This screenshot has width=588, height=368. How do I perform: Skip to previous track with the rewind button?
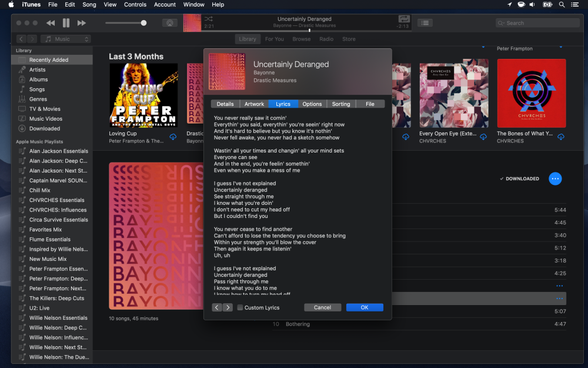51,23
